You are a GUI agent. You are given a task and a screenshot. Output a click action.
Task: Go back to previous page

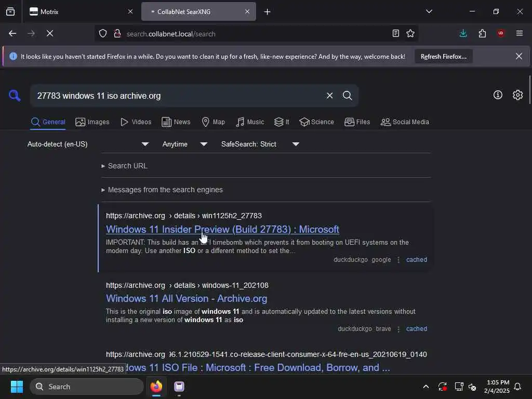coord(12,33)
